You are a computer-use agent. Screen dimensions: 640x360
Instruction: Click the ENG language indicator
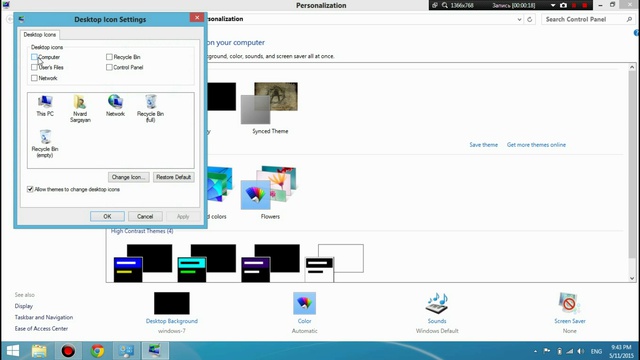596,351
